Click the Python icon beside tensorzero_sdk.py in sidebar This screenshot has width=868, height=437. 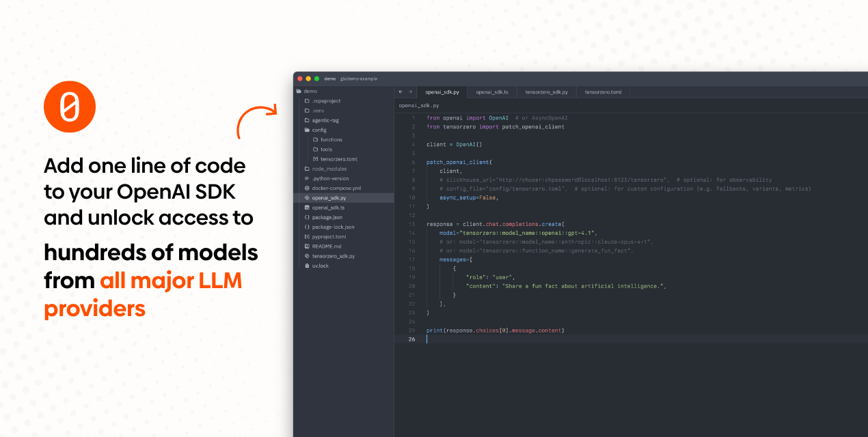[307, 256]
